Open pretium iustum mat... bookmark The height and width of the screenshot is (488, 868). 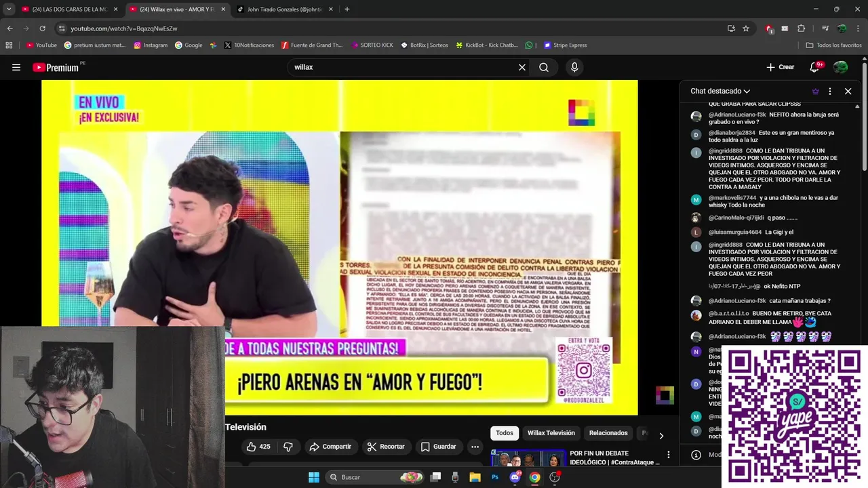click(x=95, y=45)
